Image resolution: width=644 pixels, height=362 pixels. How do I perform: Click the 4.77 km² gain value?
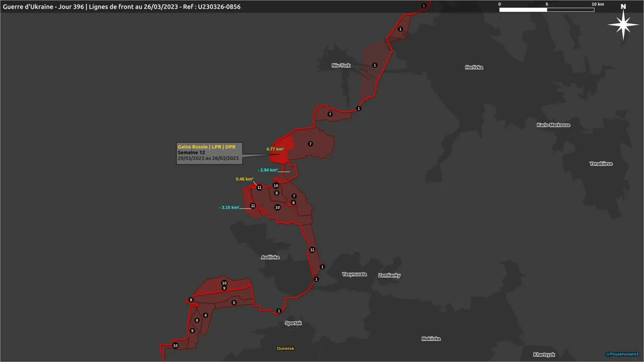coord(275,149)
